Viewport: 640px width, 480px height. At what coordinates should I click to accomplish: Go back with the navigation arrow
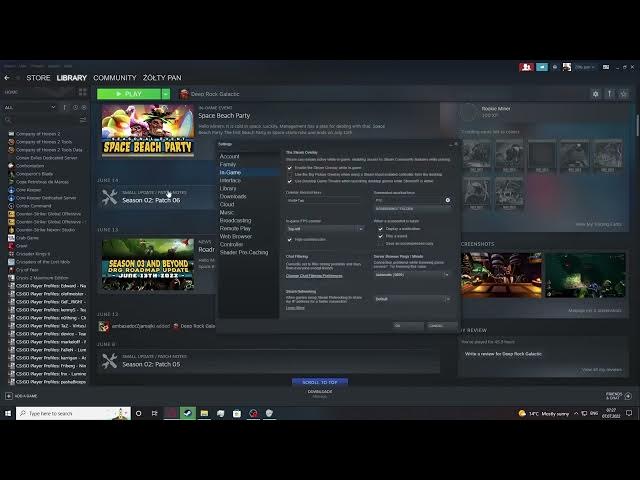pyautogui.click(x=7, y=78)
